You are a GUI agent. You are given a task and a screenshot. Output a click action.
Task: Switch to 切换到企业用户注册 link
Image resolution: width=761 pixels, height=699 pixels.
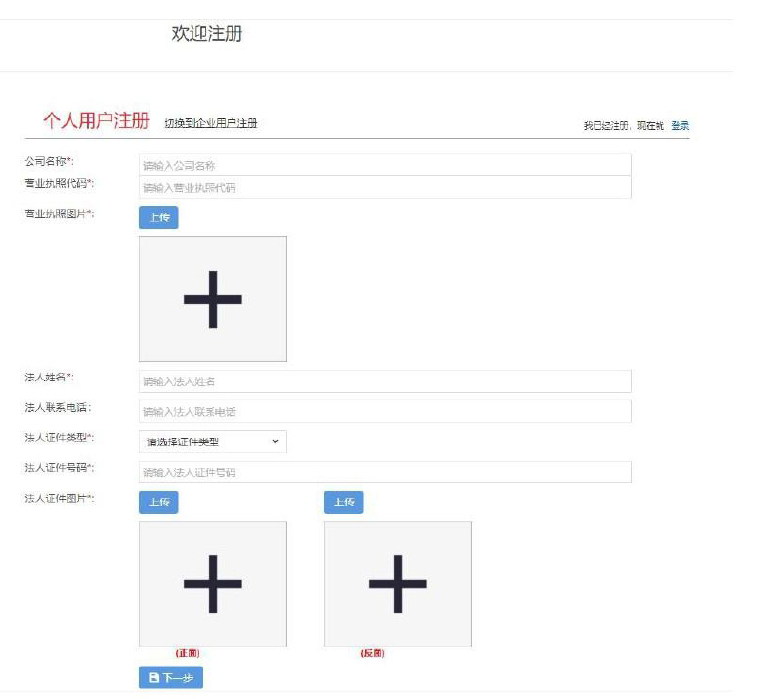point(211,123)
